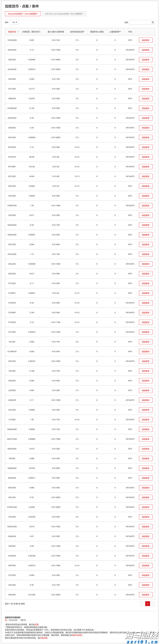Viewport: 159px width, 644px height.
Task: Click the sort arrow beside 商品代码
Action: [18, 32]
